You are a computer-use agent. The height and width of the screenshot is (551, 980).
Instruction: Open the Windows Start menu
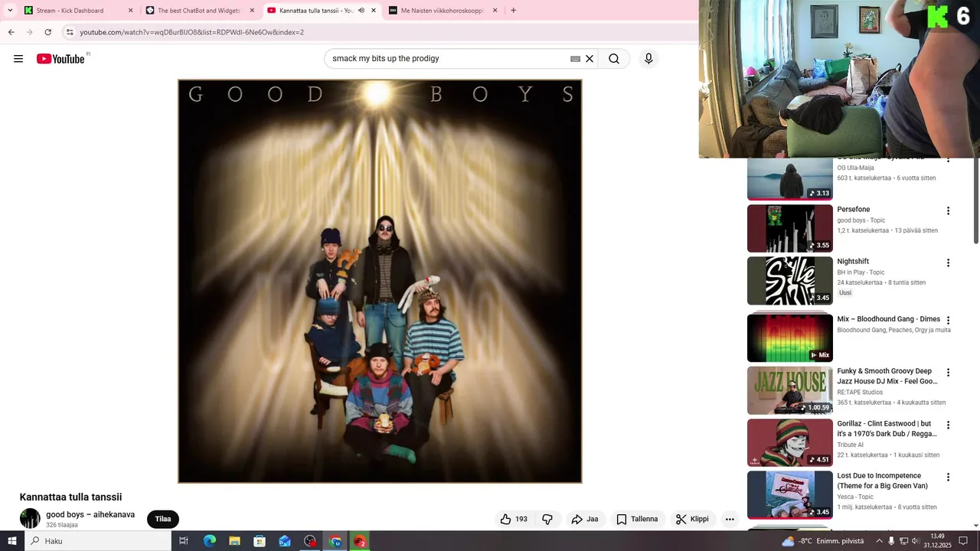[12, 541]
